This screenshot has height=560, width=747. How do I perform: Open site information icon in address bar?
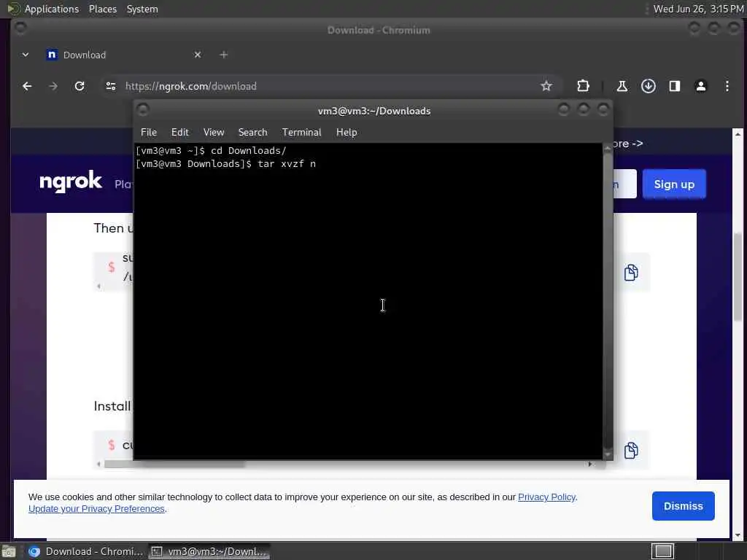(111, 86)
